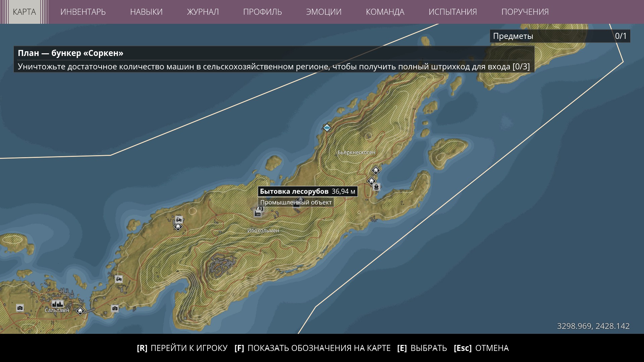The height and width of the screenshot is (362, 644).
Task: Open the Команда tab
Action: [385, 12]
